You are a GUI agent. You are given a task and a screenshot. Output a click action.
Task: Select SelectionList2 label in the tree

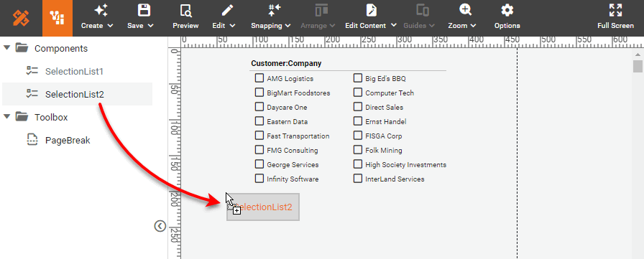click(75, 94)
